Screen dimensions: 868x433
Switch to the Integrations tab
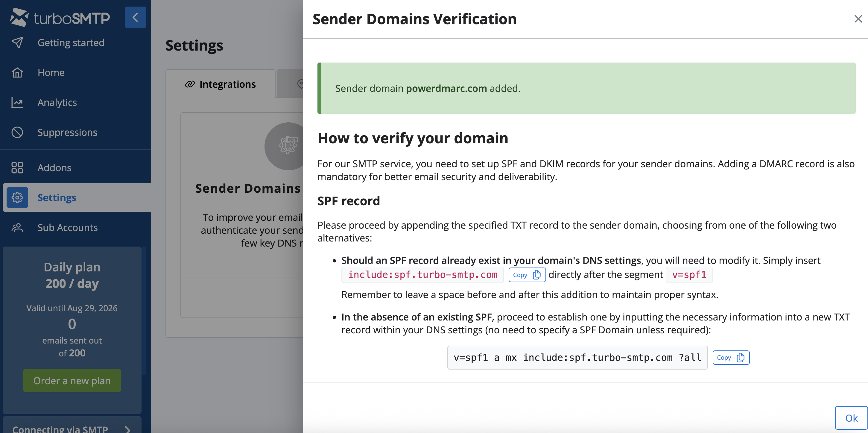[221, 84]
